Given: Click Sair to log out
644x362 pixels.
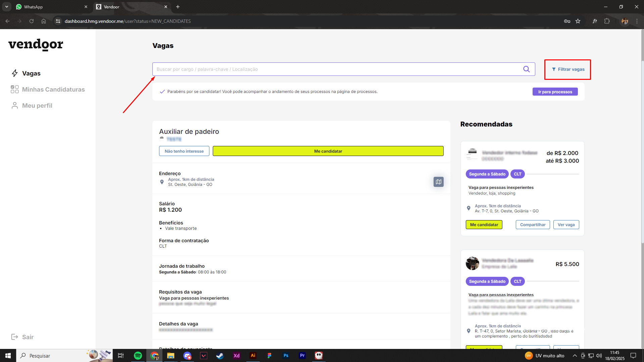Looking at the screenshot, I should [x=28, y=337].
